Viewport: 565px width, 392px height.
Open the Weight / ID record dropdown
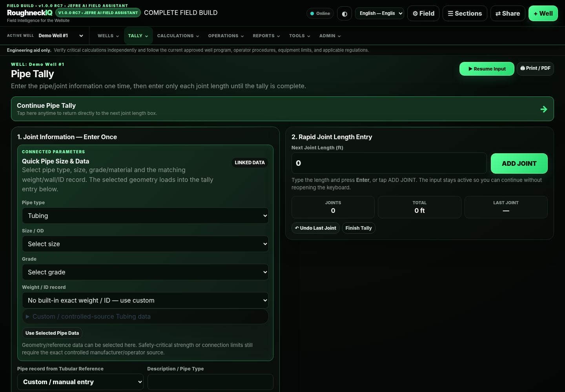pos(145,300)
